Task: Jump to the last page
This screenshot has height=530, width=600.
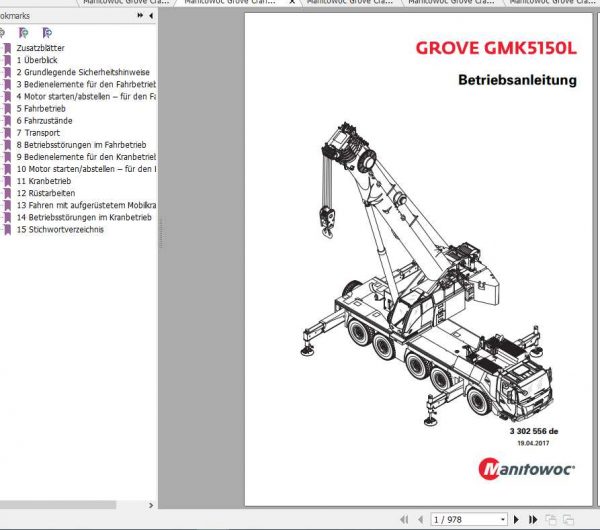Action: click(x=533, y=520)
